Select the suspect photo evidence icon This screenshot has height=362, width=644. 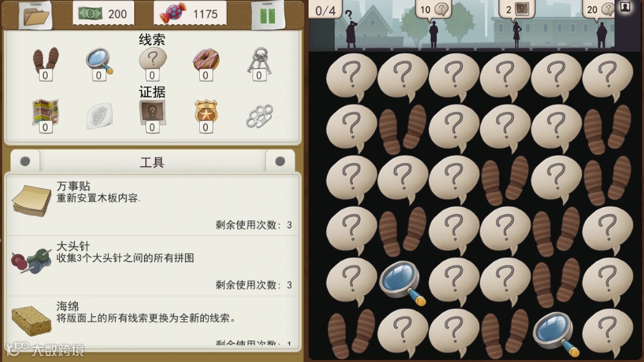pos(152,115)
